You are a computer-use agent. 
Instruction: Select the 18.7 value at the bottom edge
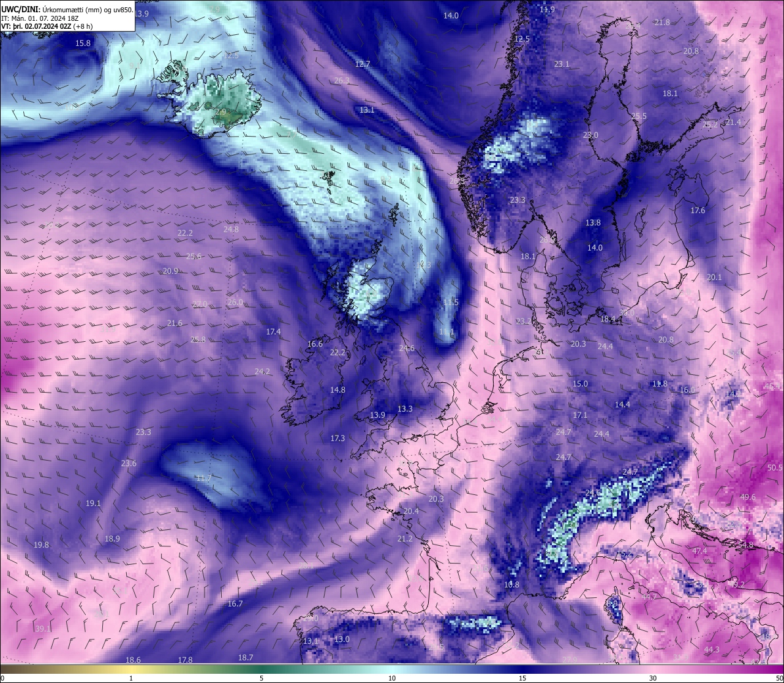coord(246,658)
